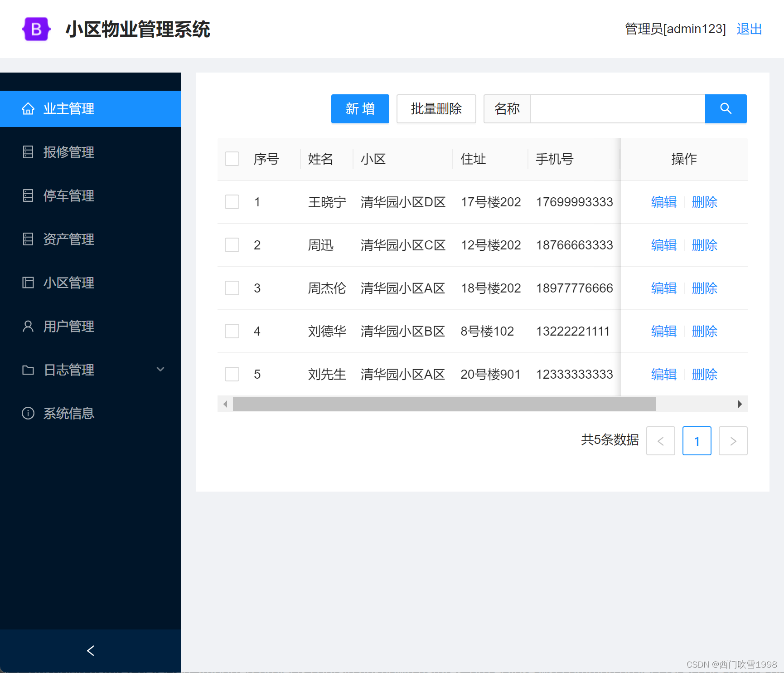The image size is (784, 673).
Task: Click the 退出 logout link
Action: (x=749, y=29)
